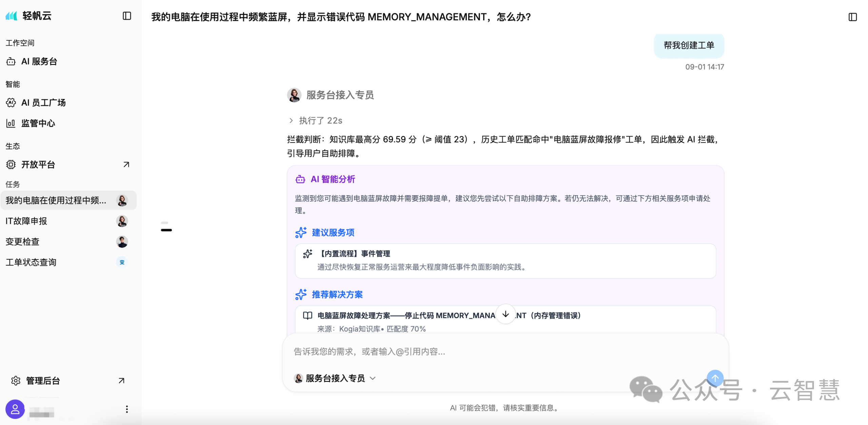Open 【内置流程】事件管理 service card

[x=505, y=261]
